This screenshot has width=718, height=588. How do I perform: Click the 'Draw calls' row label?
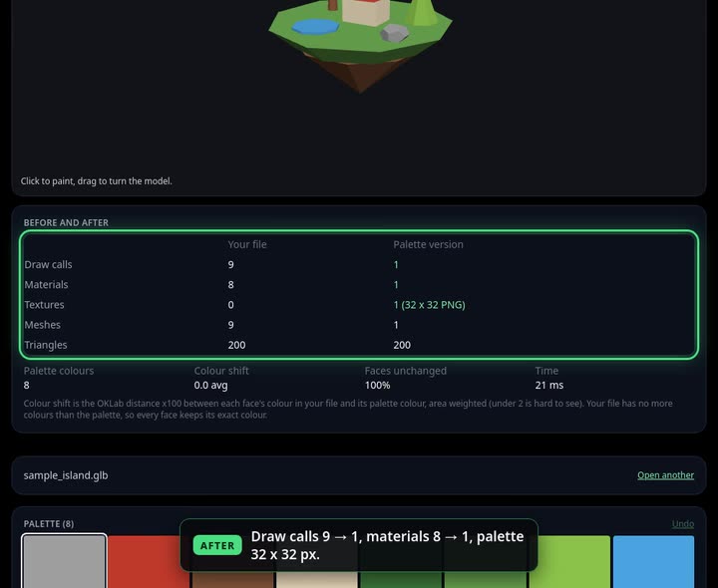(48, 264)
